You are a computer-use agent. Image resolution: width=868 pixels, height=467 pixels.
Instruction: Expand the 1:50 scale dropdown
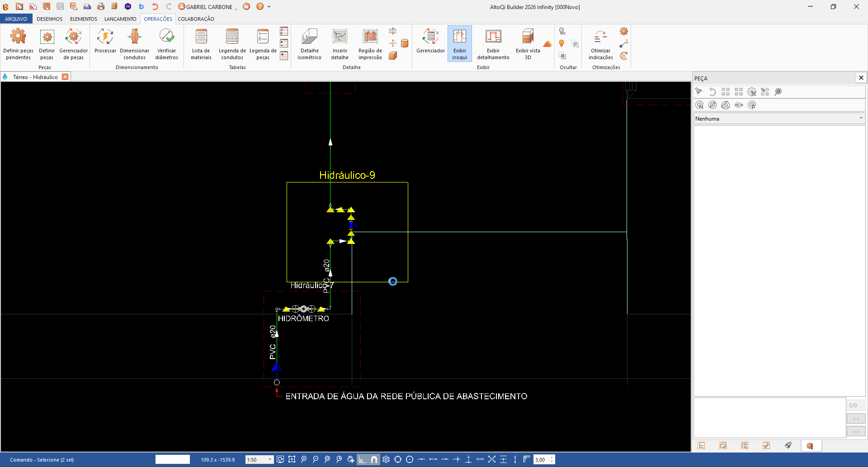point(270,459)
